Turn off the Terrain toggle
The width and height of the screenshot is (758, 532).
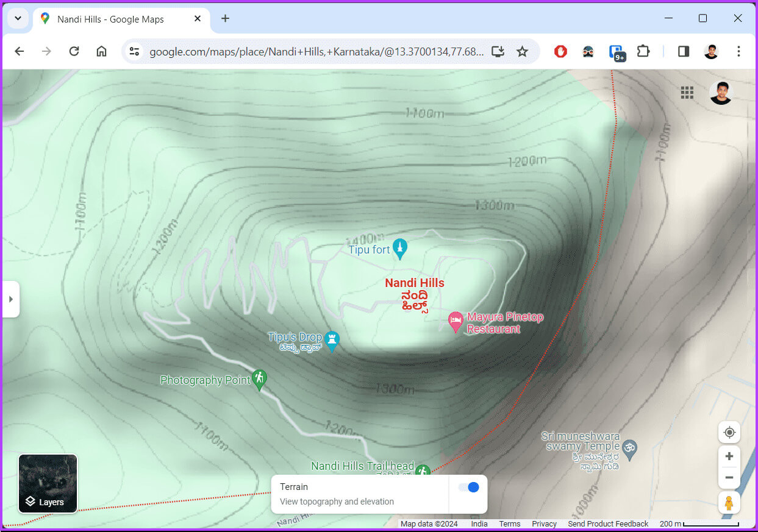tap(469, 487)
